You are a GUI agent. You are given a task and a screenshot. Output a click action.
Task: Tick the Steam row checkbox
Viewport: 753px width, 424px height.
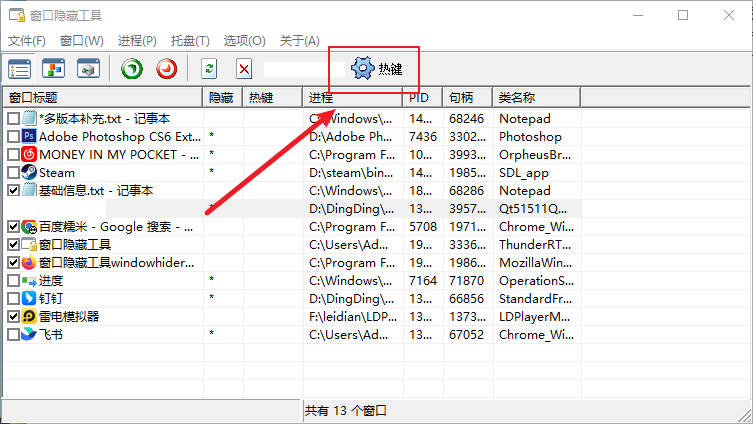click(13, 172)
